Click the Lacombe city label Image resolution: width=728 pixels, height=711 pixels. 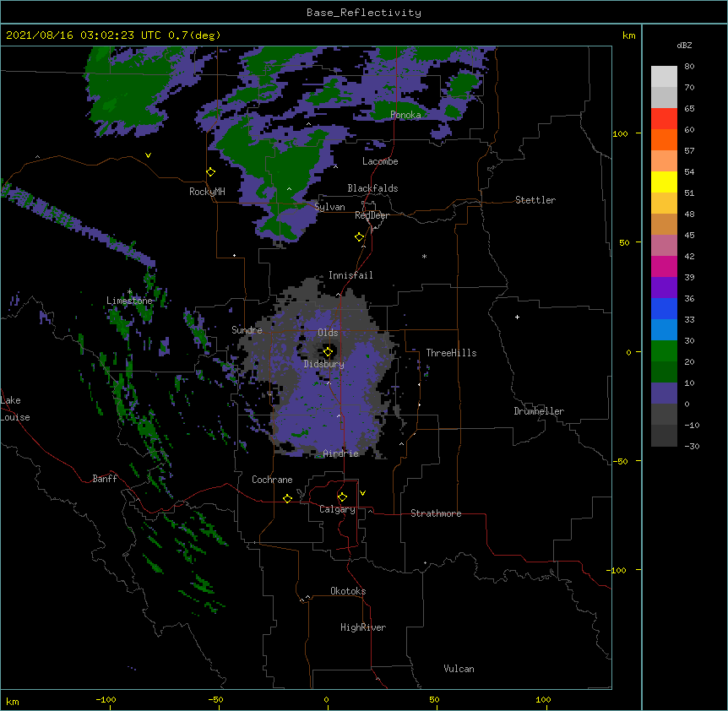tap(380, 161)
